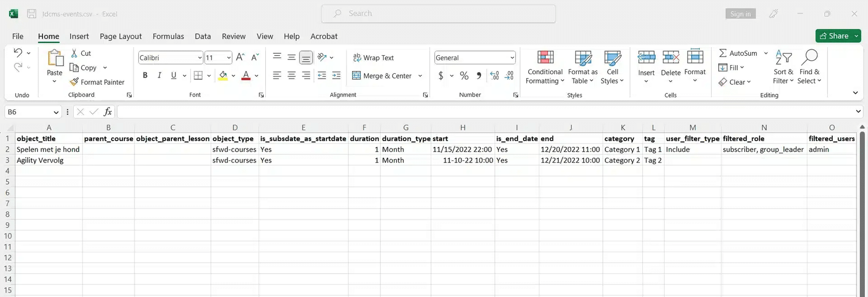Select the column H header
This screenshot has width=868, height=297.
tap(463, 127)
